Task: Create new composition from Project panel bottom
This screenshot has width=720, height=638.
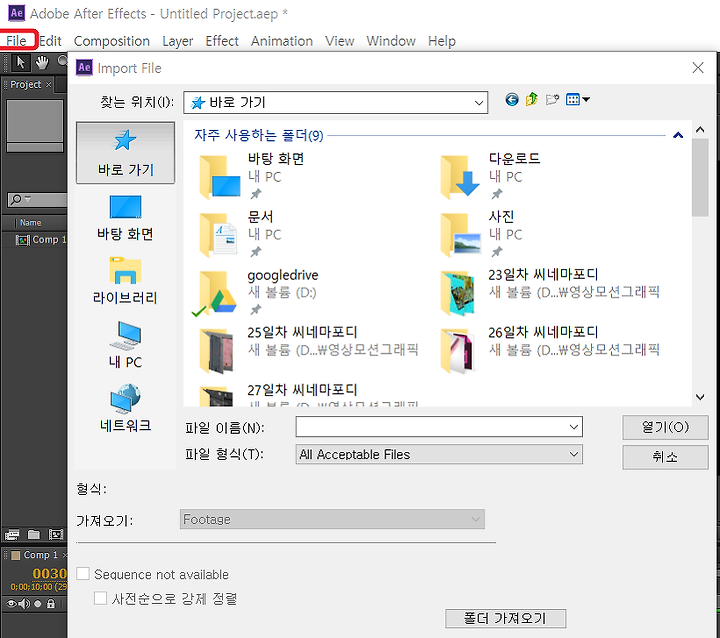Action: [x=56, y=535]
